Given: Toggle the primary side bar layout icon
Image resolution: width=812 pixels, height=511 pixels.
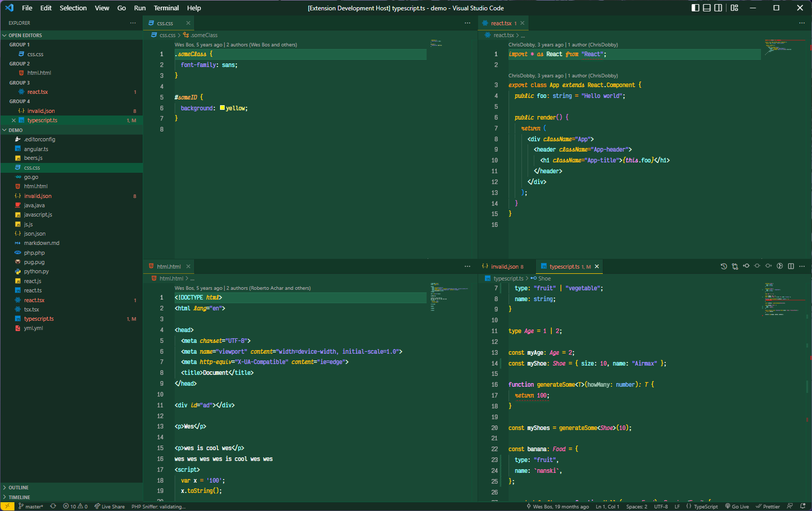Looking at the screenshot, I should point(696,8).
